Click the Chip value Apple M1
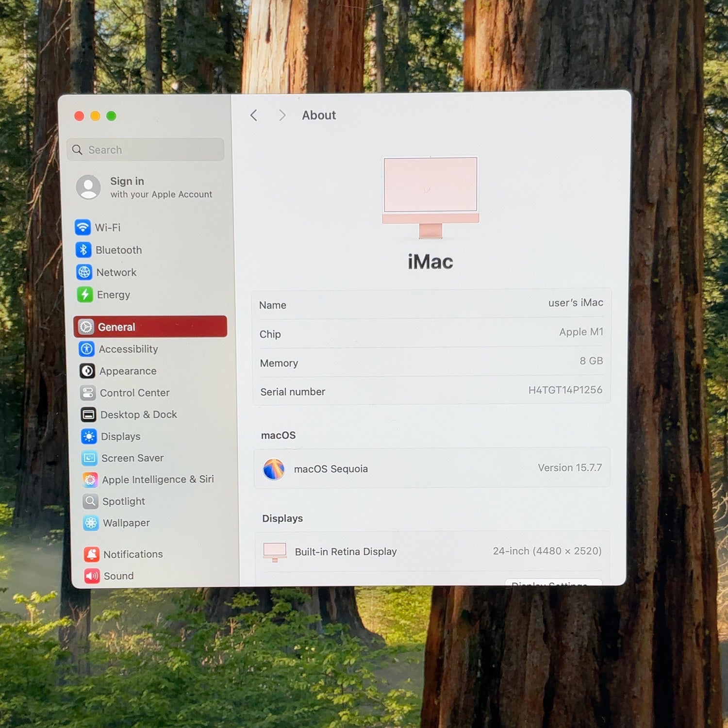Image resolution: width=728 pixels, height=728 pixels. point(581,332)
